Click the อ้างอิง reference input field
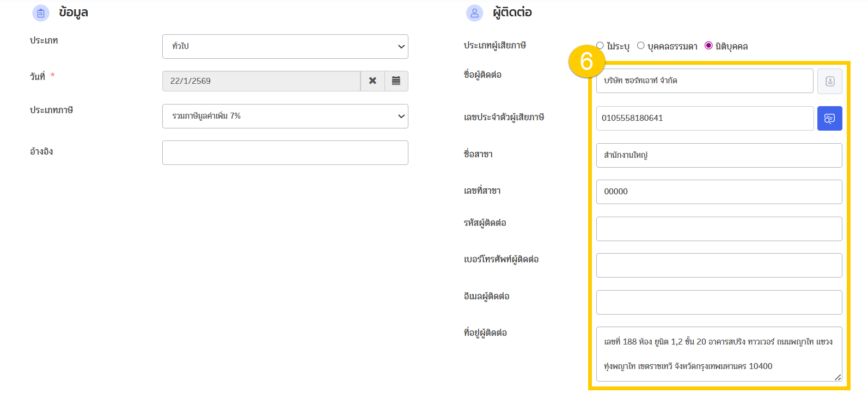The width and height of the screenshot is (868, 393). tap(285, 153)
